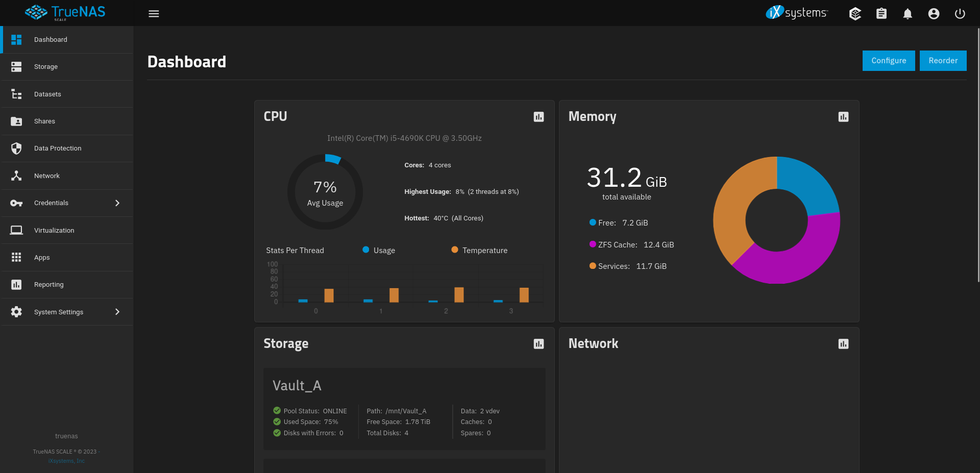Open the Virtualization menu item

[x=67, y=230]
